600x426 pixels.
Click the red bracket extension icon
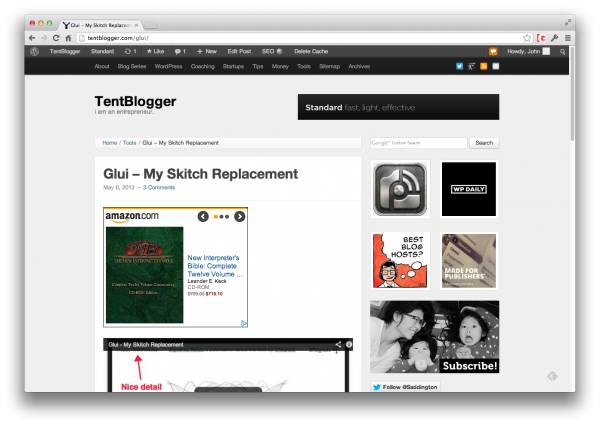(541, 38)
